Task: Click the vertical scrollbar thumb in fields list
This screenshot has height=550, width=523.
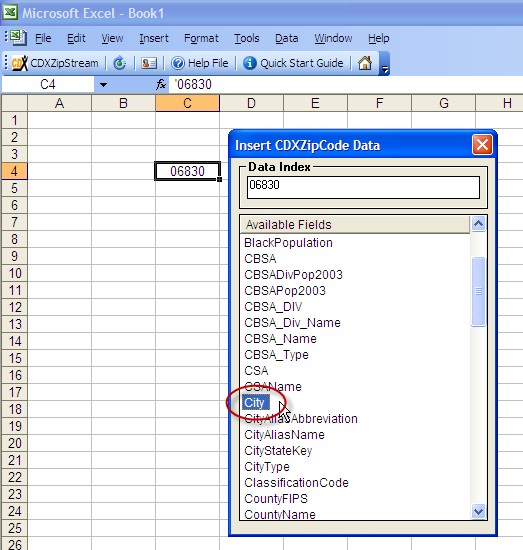Action: tap(479, 291)
